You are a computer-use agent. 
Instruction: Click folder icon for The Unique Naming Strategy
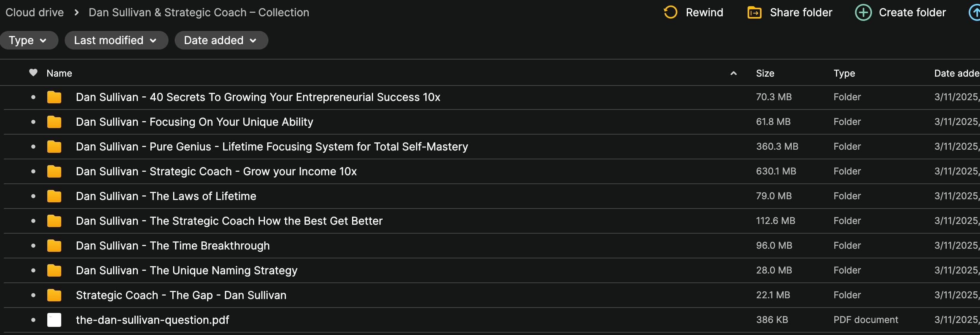click(54, 270)
